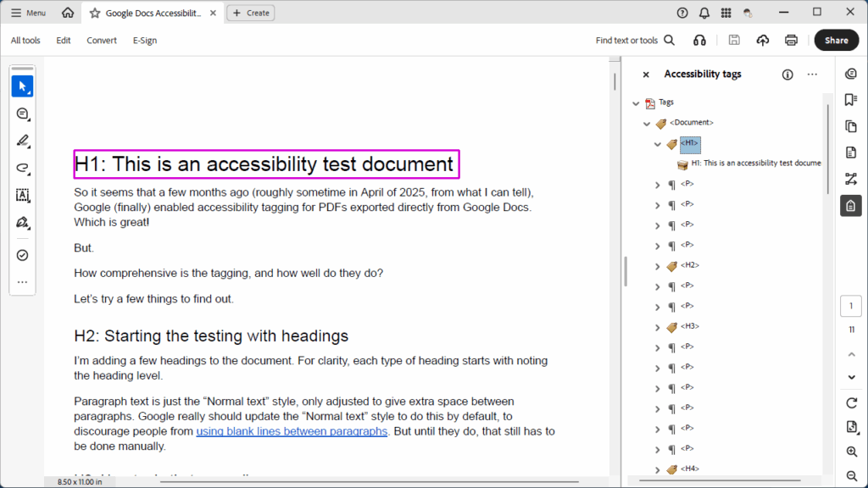Click the checkmark circle tool
This screenshot has height=488, width=868.
point(23,255)
